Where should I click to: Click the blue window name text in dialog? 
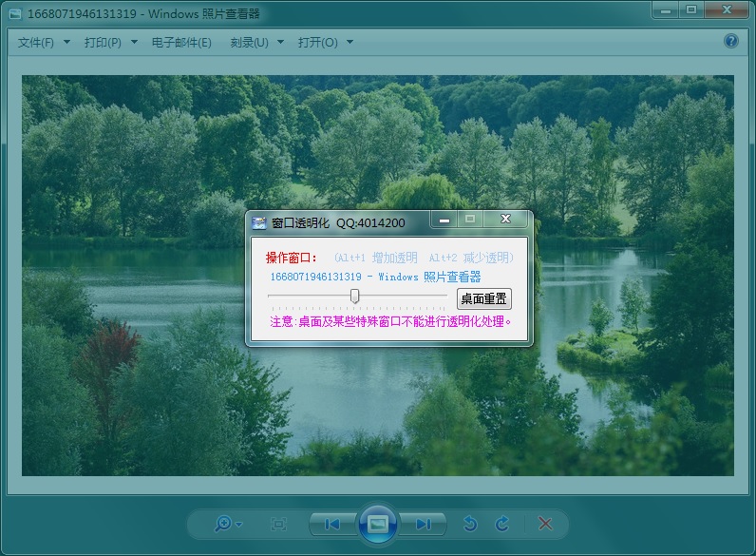[375, 277]
